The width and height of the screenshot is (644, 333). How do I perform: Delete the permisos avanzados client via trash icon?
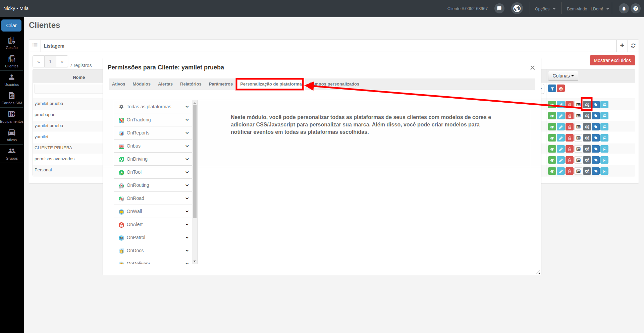pos(570,160)
